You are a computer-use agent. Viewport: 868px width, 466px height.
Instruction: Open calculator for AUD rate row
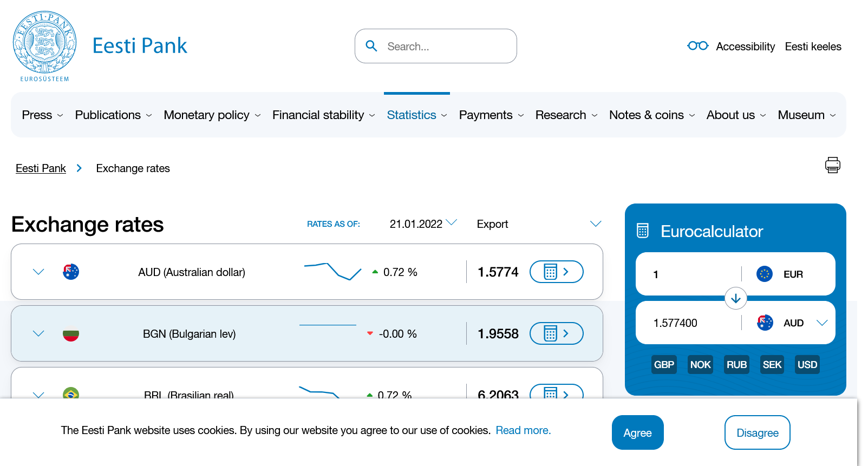556,272
